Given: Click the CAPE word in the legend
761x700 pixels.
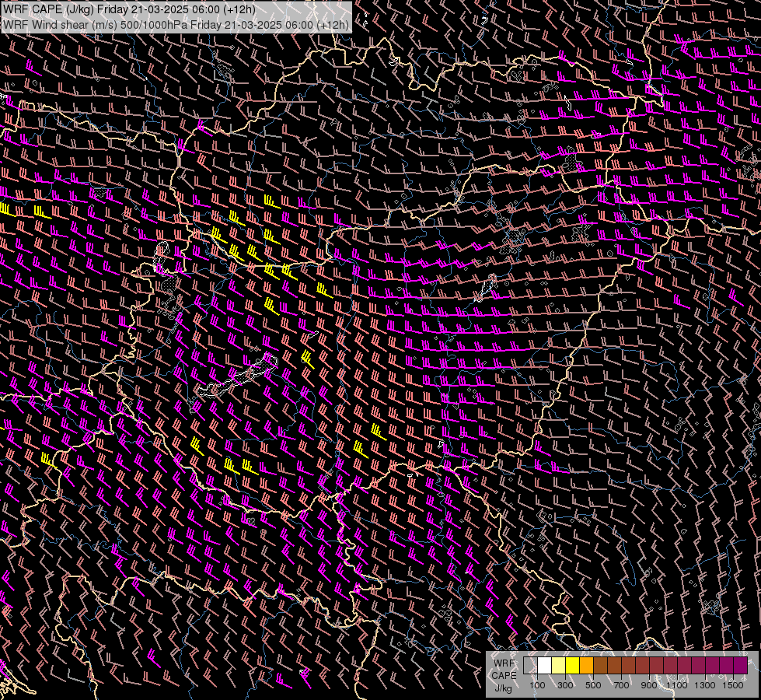Looking at the screenshot, I should pyautogui.click(x=504, y=676).
